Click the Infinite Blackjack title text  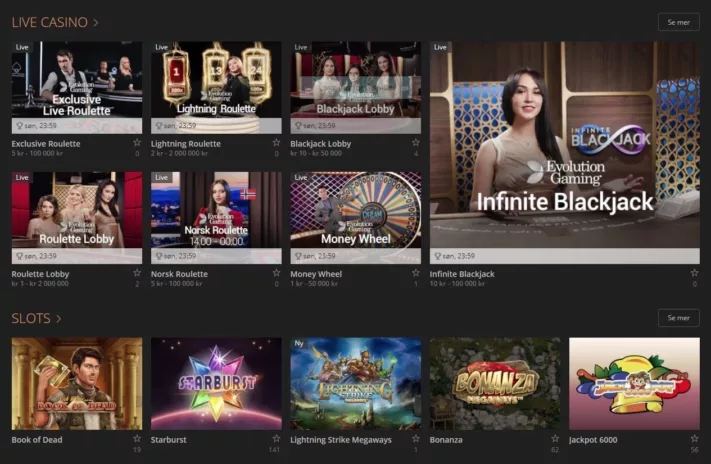(462, 274)
